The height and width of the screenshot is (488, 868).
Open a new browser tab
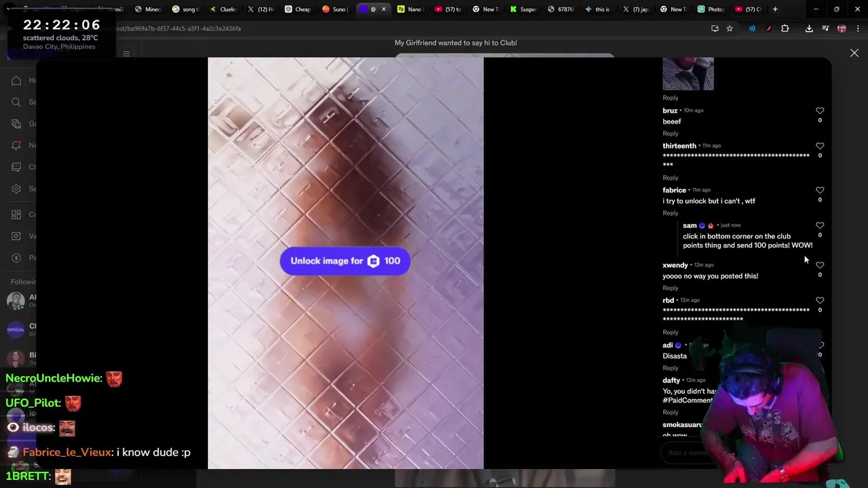775,9
